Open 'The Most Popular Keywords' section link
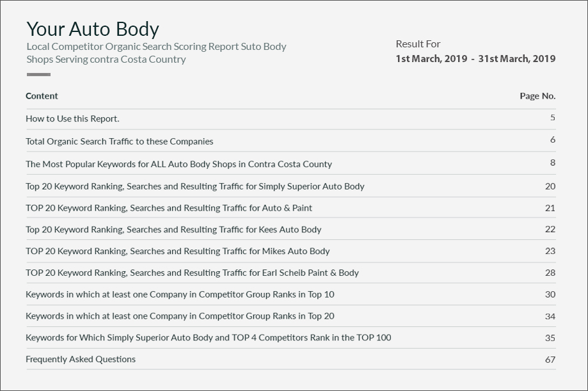The image size is (588, 391). (x=179, y=164)
